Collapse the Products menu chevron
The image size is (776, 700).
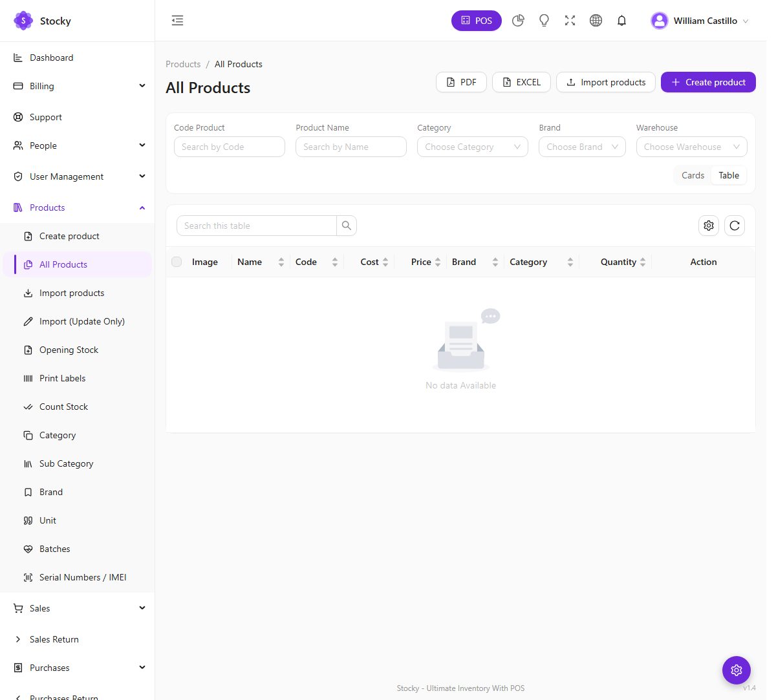[142, 207]
